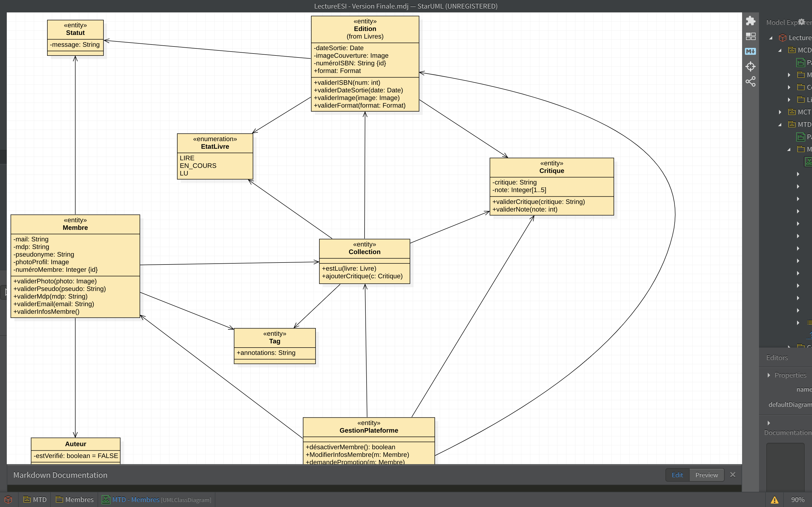The width and height of the screenshot is (812, 507).
Task: Switch Markdown panel to Preview mode
Action: [x=706, y=475]
